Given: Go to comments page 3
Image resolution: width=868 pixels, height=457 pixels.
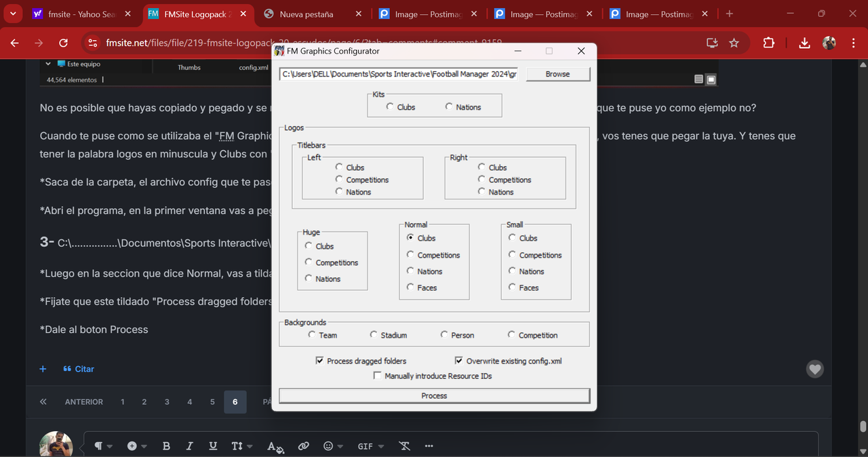Looking at the screenshot, I should 167,402.
